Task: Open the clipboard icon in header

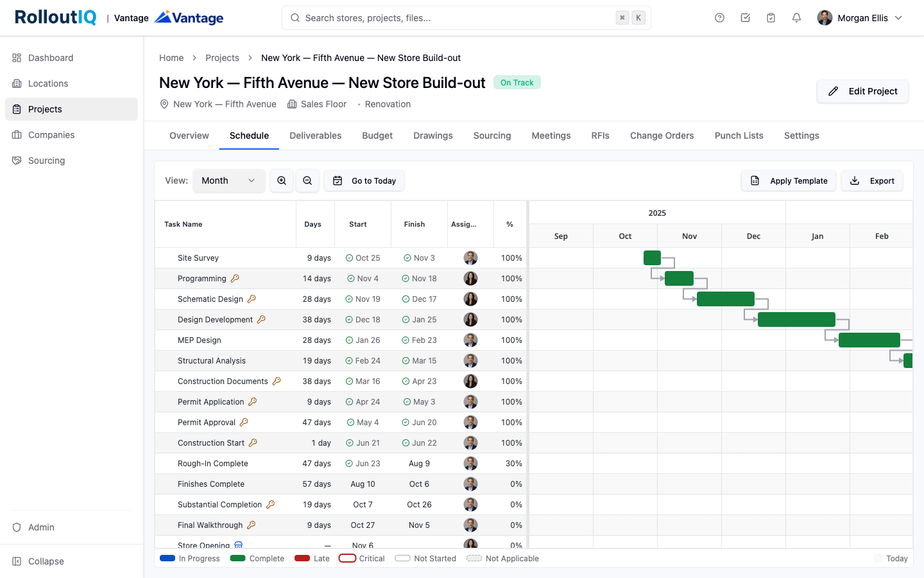Action: click(x=771, y=18)
